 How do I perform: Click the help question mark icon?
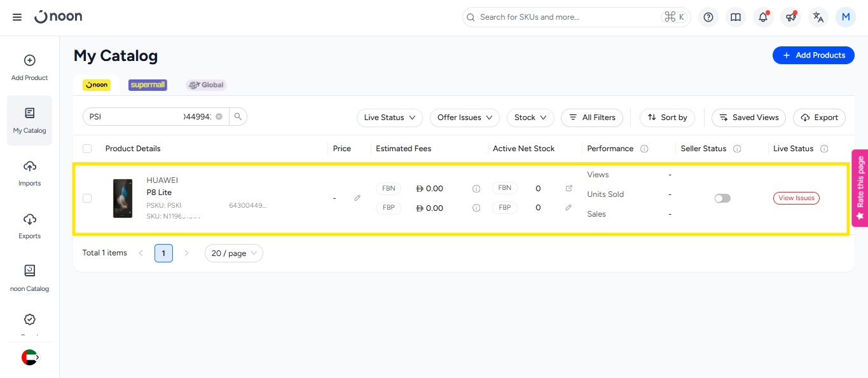pos(708,17)
